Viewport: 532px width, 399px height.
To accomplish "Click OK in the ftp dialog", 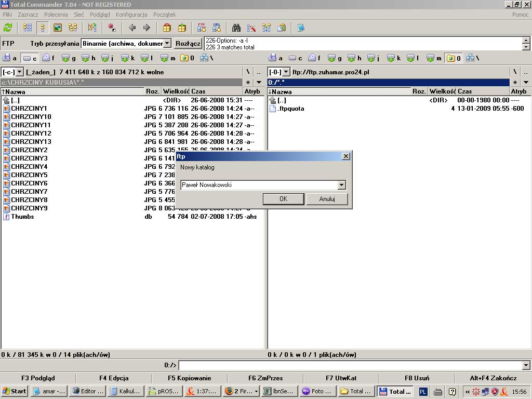I will [x=283, y=199].
